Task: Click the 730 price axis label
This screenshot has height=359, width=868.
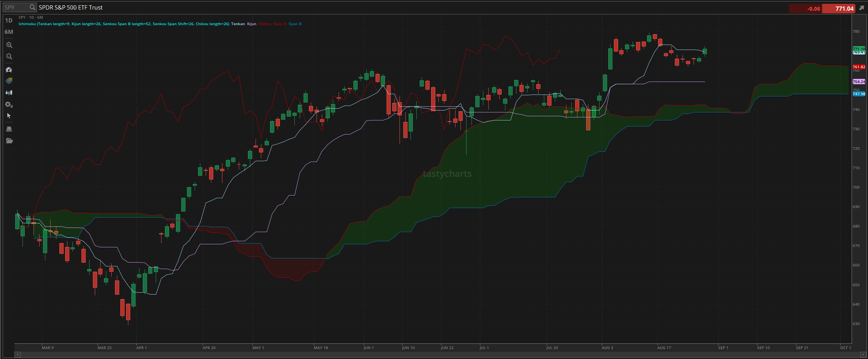Action: pyautogui.click(x=856, y=129)
